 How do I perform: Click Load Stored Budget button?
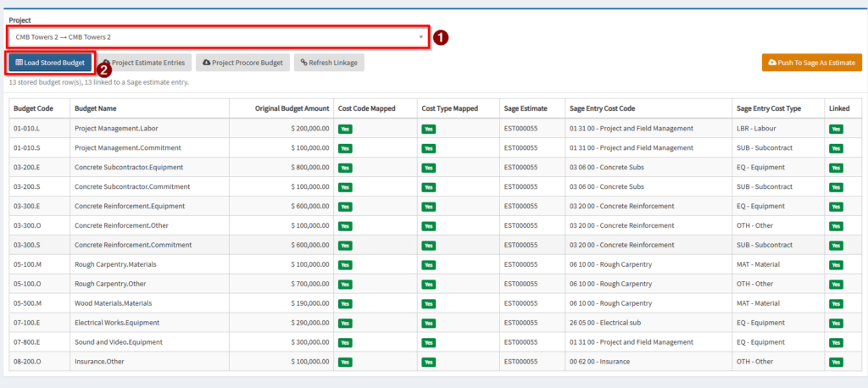[x=50, y=63]
